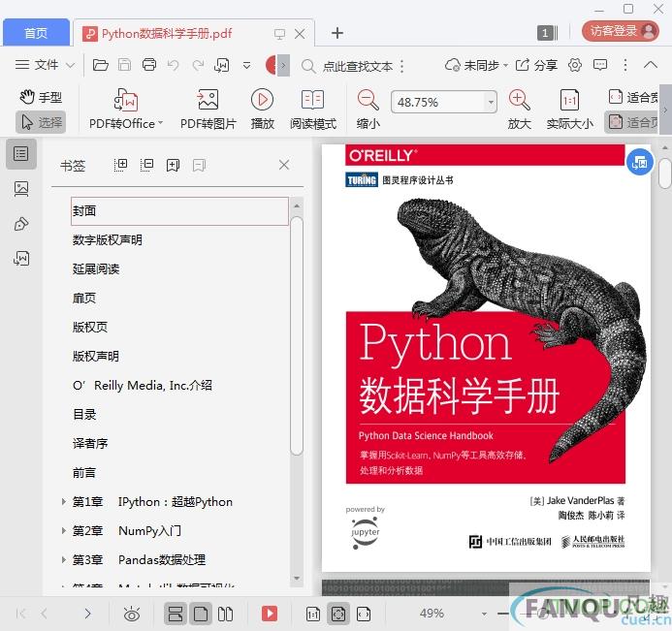Viewport: 672px width, 631px height.
Task: Go to the next page arrow
Action: tap(88, 614)
